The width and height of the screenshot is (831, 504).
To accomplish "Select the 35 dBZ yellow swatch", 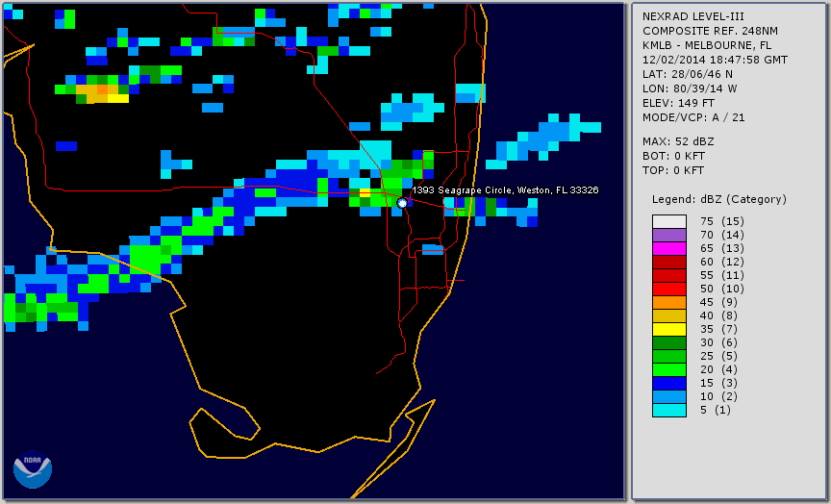I will point(669,330).
